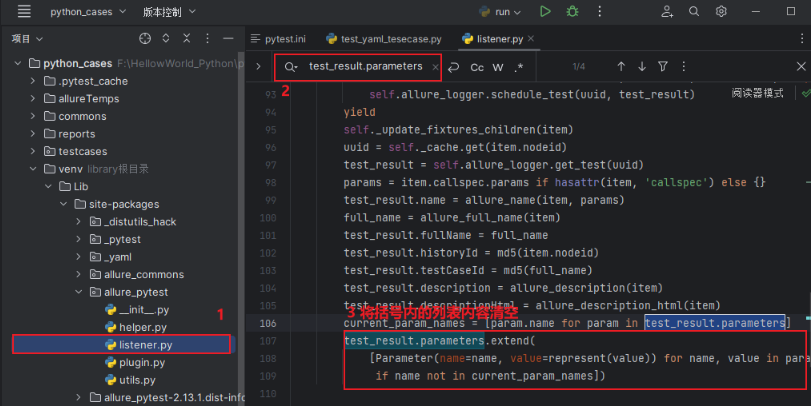Click collapse all in project panel
This screenshot has height=406, width=811.
point(187,38)
